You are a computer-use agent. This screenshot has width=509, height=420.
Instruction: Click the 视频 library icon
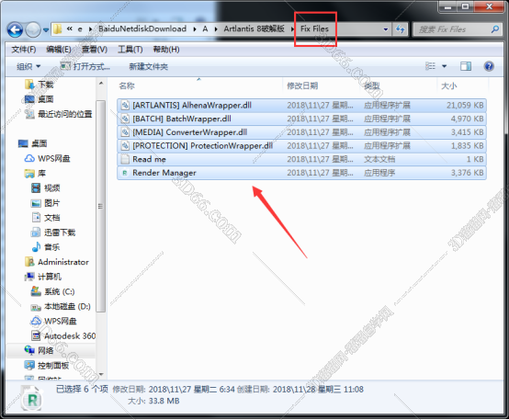tap(36, 188)
